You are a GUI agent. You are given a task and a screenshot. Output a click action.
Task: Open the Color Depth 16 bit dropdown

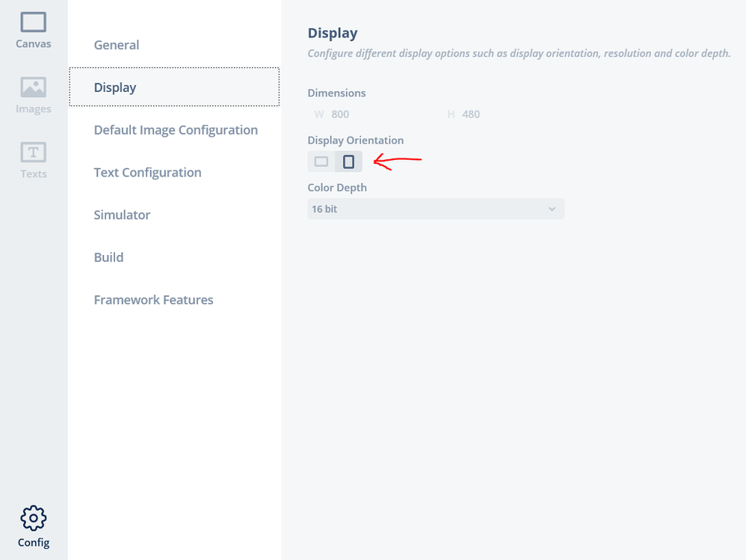436,209
